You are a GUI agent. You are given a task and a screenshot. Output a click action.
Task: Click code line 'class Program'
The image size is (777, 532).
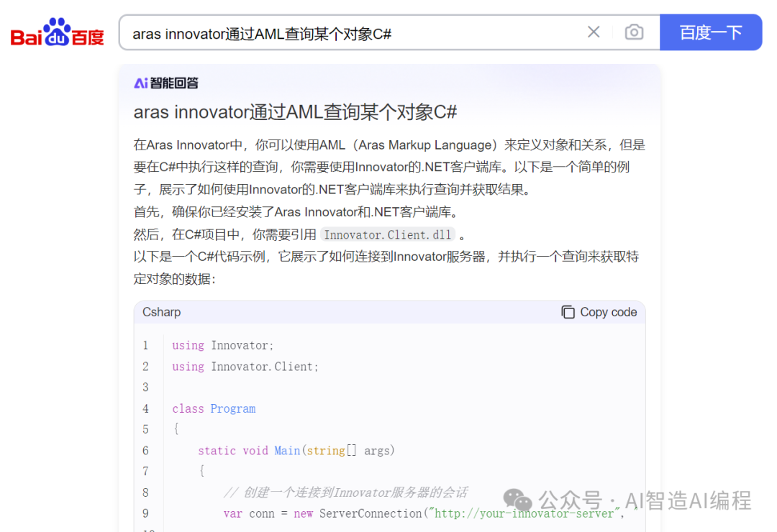coord(214,408)
